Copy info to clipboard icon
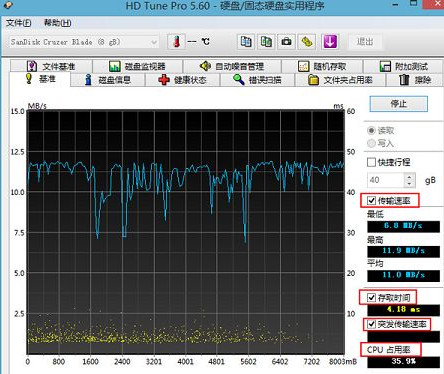Screen dimensions: 444x374 (246, 42)
